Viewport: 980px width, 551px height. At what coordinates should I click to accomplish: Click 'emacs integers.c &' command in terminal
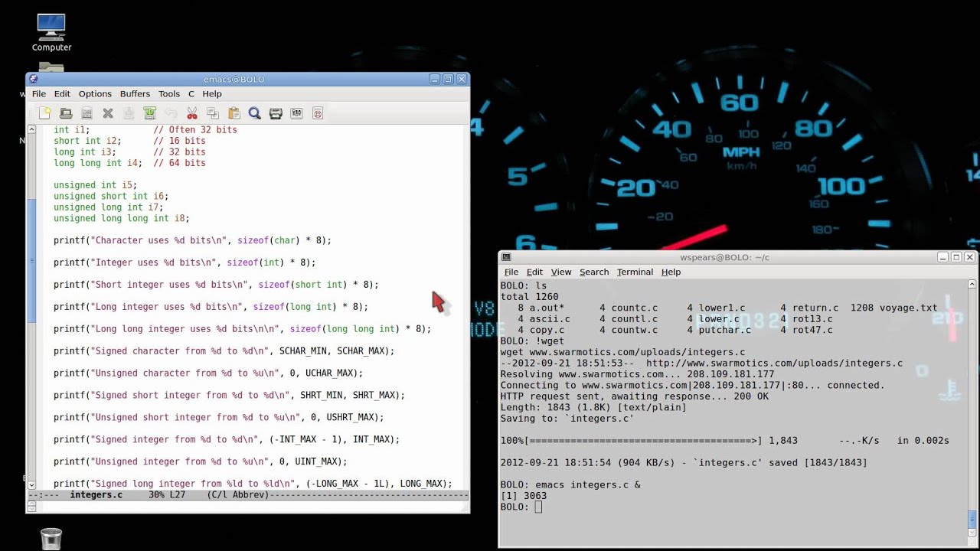pyautogui.click(x=587, y=484)
